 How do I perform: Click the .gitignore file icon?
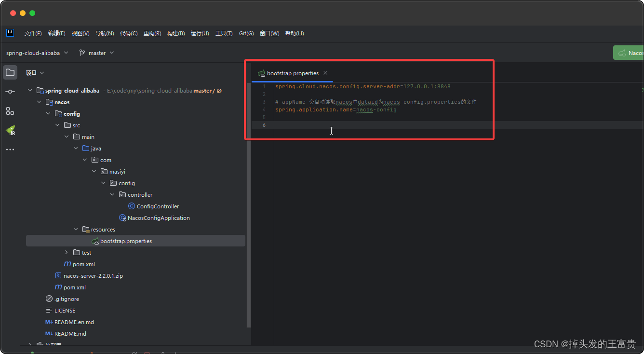49,299
